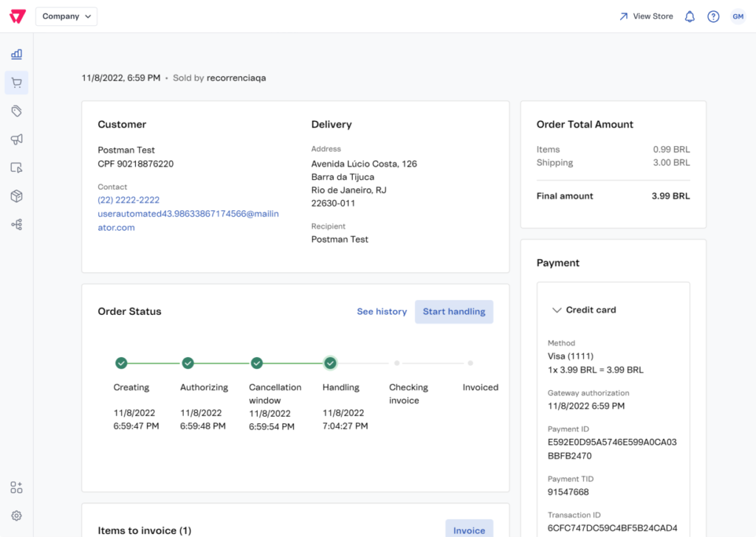This screenshot has width=756, height=537.
Task: Open the dashboard bar chart sidebar icon
Action: [x=17, y=54]
